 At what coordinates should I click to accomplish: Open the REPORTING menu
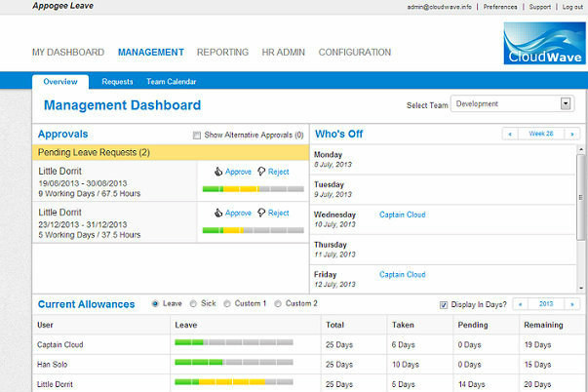(x=222, y=52)
